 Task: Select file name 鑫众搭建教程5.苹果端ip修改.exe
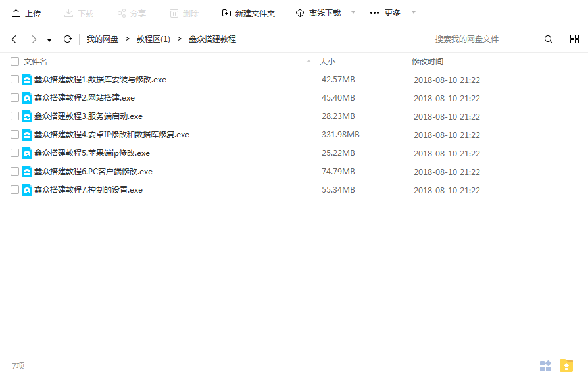coord(92,153)
